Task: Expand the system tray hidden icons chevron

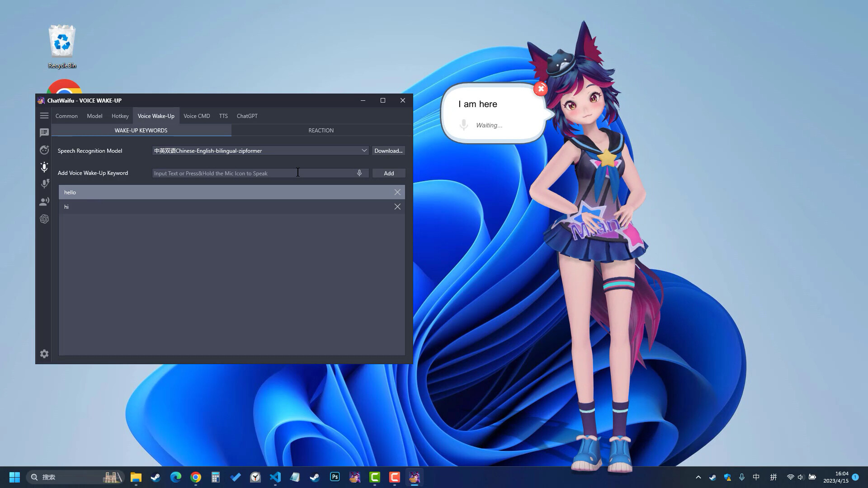Action: click(x=698, y=477)
